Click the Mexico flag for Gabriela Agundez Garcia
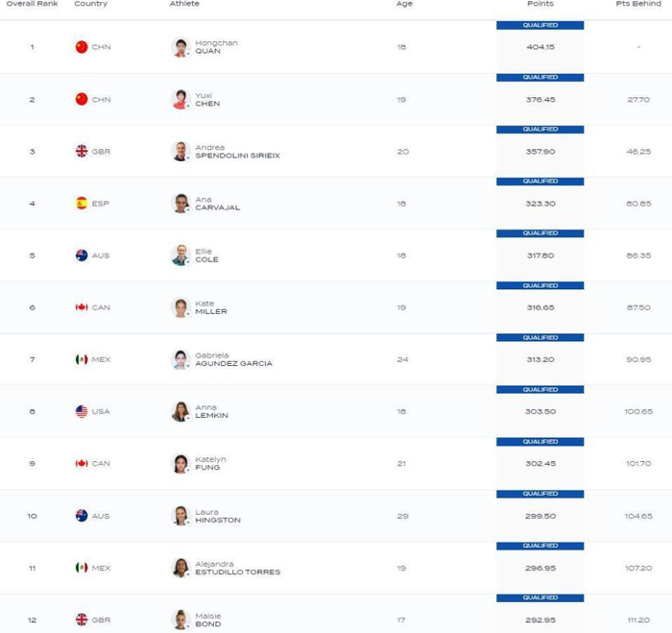 click(82, 359)
